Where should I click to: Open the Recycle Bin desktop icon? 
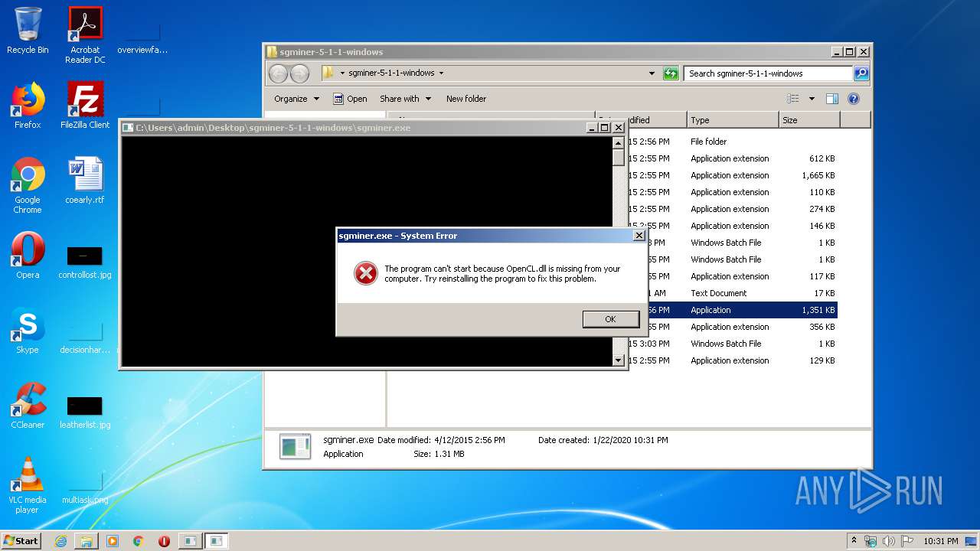click(x=28, y=31)
